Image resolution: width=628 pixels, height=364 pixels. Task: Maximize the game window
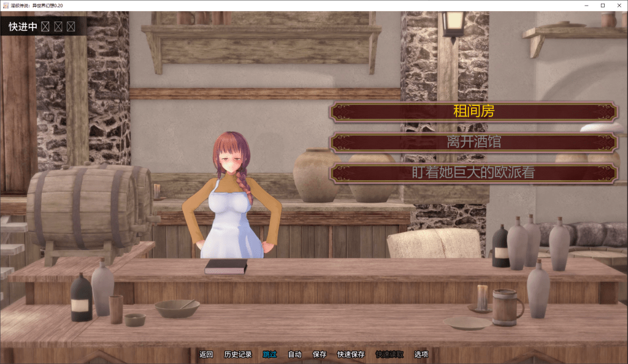point(603,6)
